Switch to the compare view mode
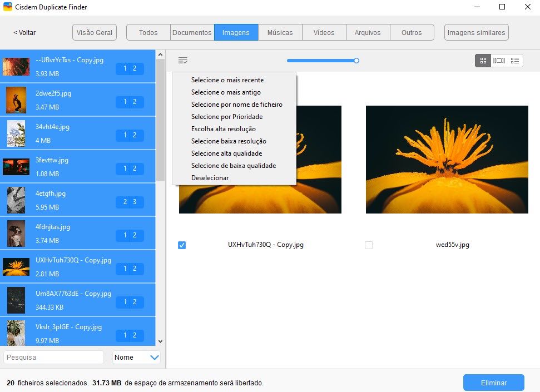 [x=499, y=61]
